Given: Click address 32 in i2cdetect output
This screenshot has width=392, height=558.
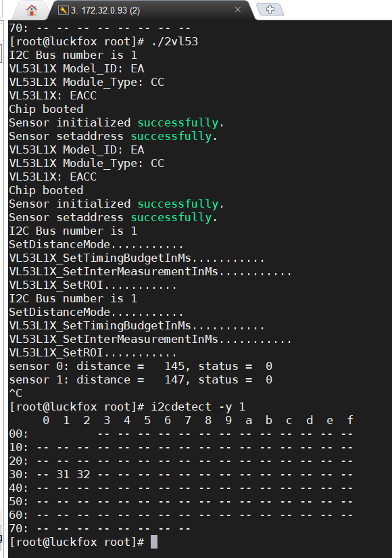Looking at the screenshot, I should click(83, 474).
